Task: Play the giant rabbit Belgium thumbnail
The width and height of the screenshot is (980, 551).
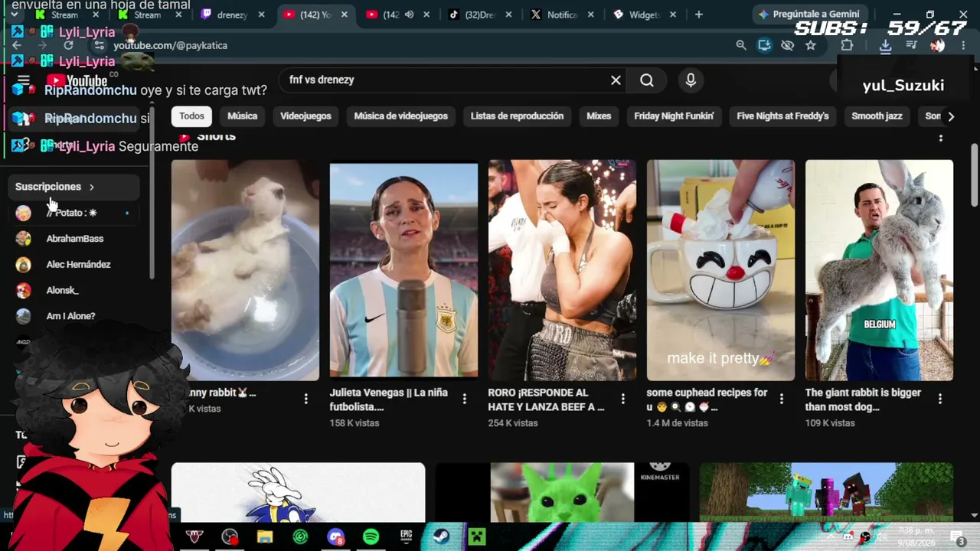Action: 879,270
